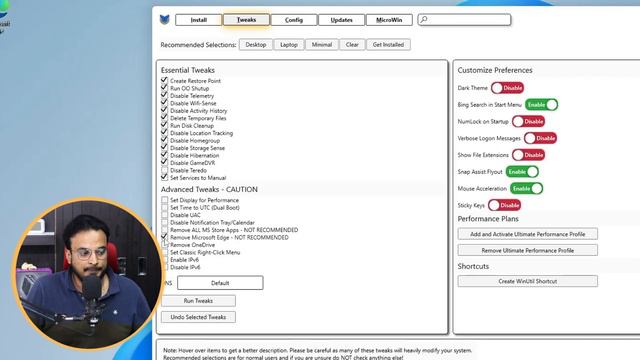The height and width of the screenshot is (360, 640).
Task: Open the MicroWin tab
Action: pos(389,20)
